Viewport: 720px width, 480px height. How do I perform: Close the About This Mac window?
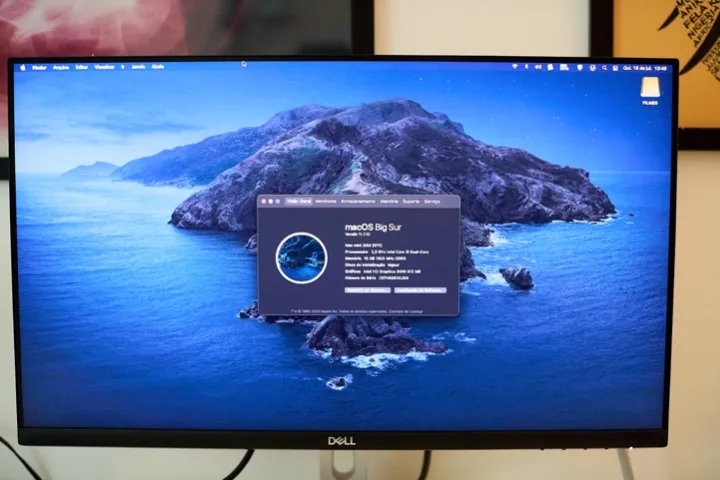point(264,202)
